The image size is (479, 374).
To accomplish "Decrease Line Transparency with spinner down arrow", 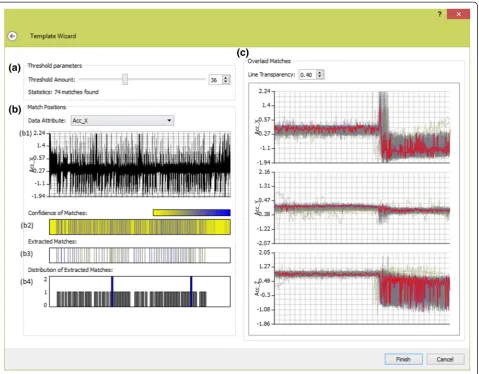I will point(320,77).
